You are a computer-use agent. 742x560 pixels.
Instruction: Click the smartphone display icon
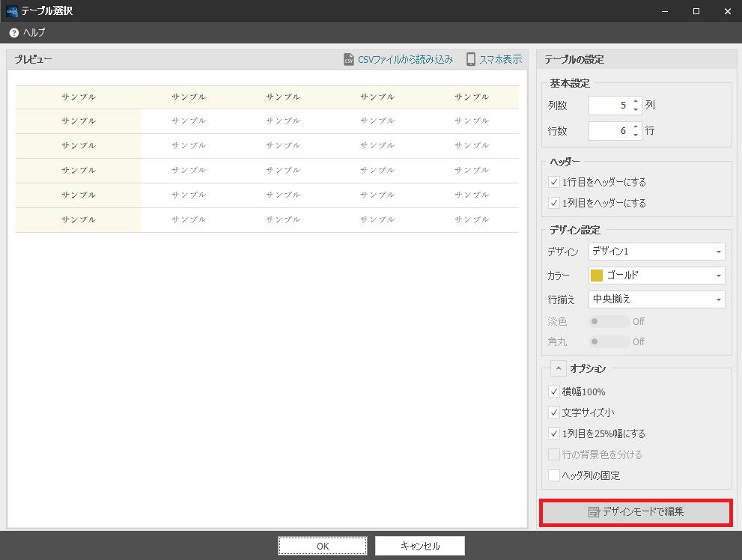tap(470, 59)
